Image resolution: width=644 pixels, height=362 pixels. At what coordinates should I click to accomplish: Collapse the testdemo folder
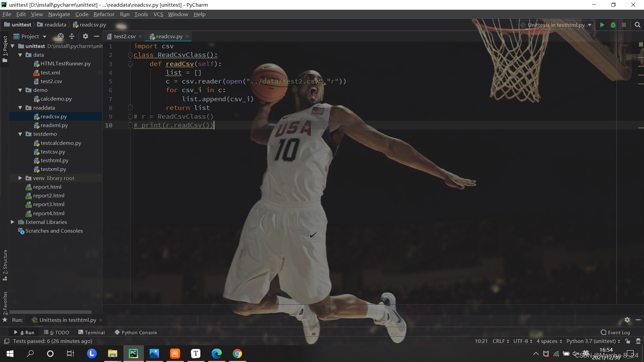[20, 134]
